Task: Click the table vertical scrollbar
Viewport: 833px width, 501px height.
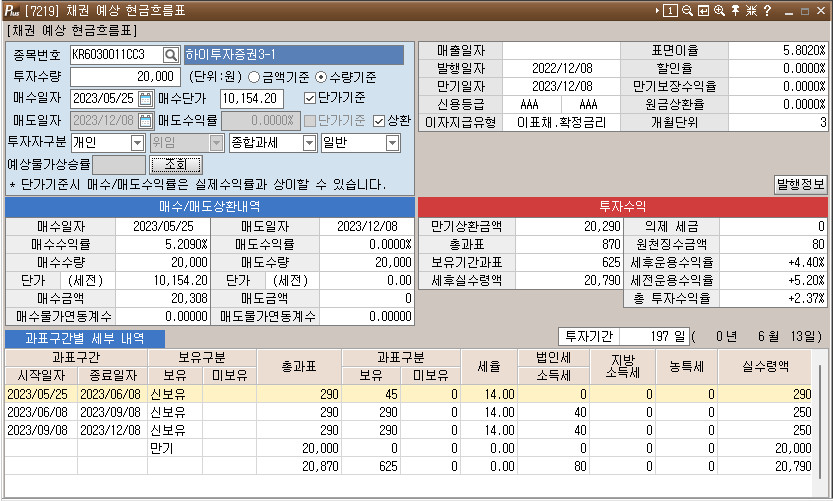Action: (x=819, y=422)
